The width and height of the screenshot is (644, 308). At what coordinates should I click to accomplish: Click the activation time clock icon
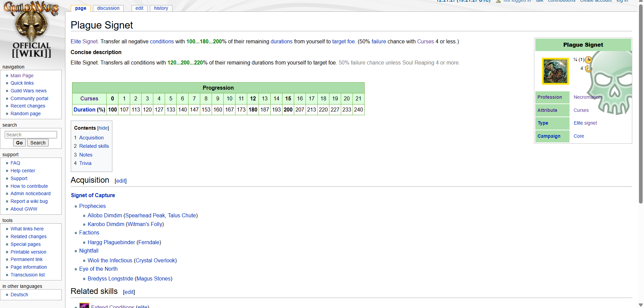pos(588,60)
